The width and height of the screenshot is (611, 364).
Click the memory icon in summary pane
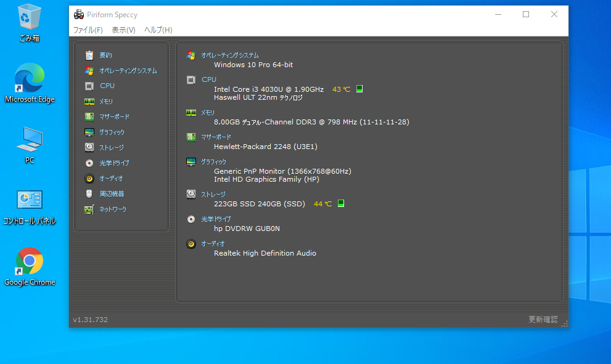(191, 113)
